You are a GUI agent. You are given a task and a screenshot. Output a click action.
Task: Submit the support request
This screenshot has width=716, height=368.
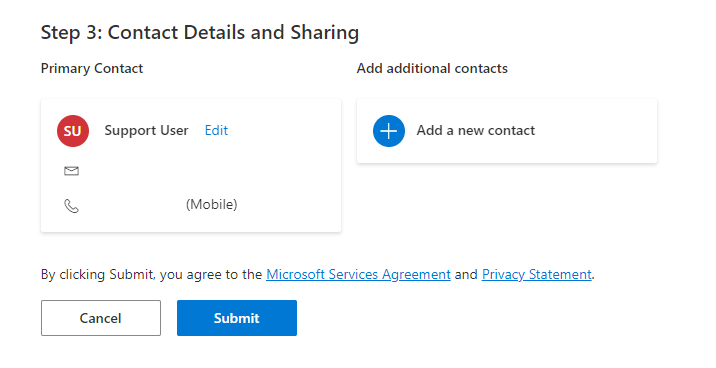click(x=237, y=318)
